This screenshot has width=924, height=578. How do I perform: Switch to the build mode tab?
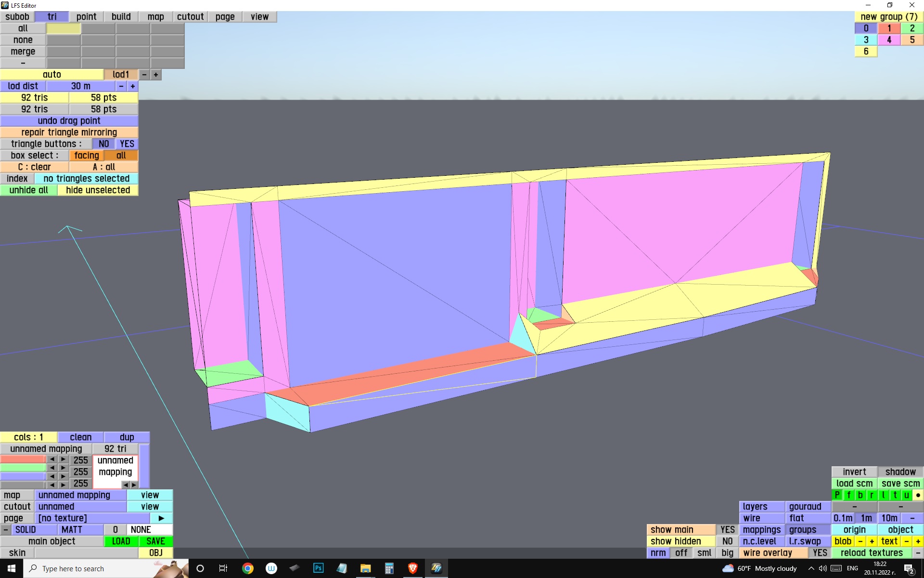pyautogui.click(x=121, y=17)
